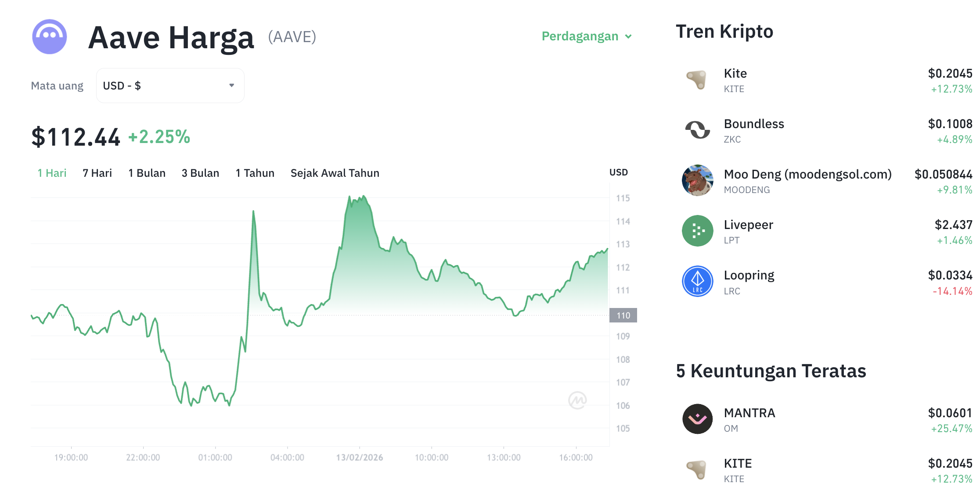Image resolution: width=980 pixels, height=494 pixels.
Task: Toggle to the 1 Tahun chart range
Action: [x=255, y=173]
